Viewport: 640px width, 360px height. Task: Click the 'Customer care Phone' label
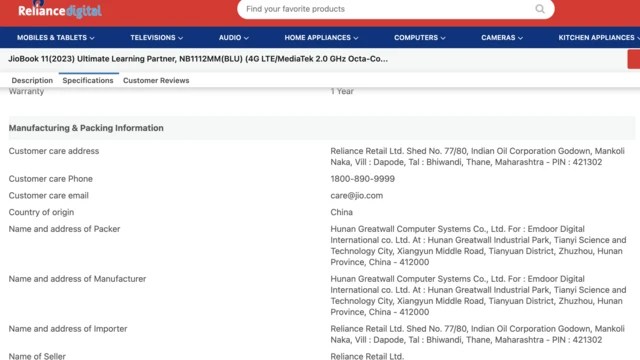[51, 179]
